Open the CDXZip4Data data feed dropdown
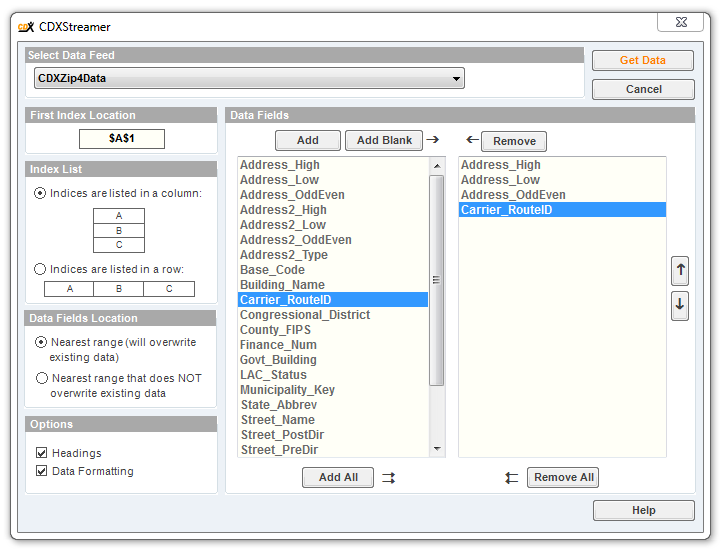This screenshot has width=726, height=557. pyautogui.click(x=249, y=78)
